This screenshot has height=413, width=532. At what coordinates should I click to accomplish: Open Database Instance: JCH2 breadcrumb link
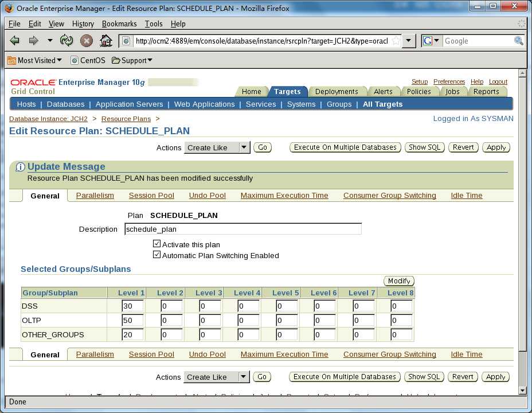(x=48, y=119)
